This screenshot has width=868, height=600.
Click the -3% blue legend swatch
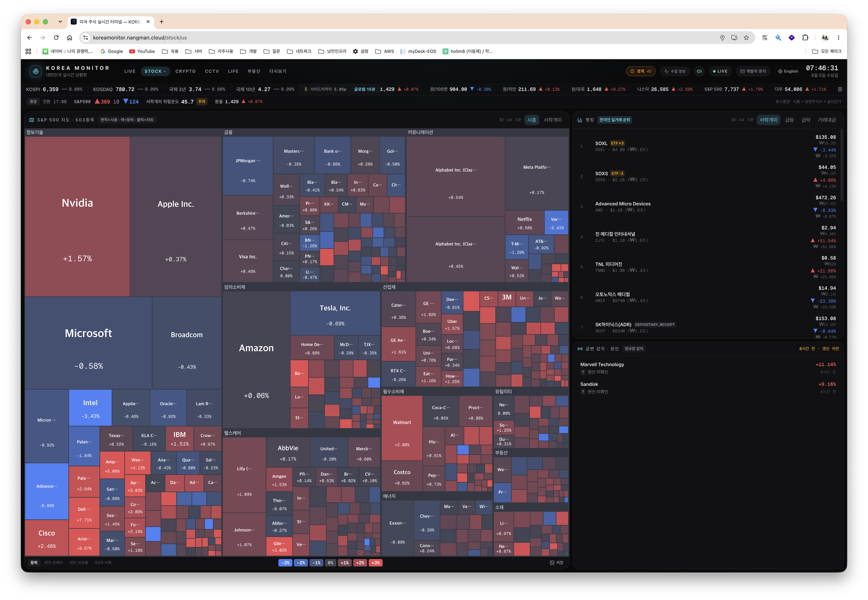click(x=285, y=563)
